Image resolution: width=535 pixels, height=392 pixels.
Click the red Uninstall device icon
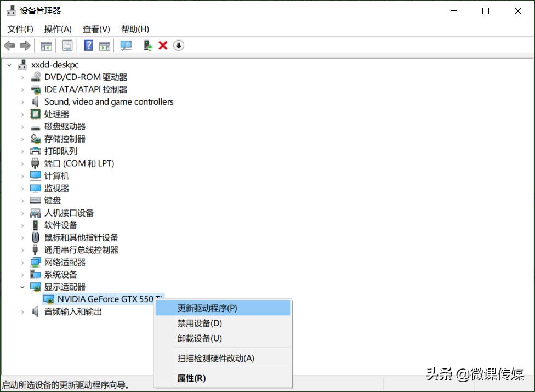pos(163,46)
